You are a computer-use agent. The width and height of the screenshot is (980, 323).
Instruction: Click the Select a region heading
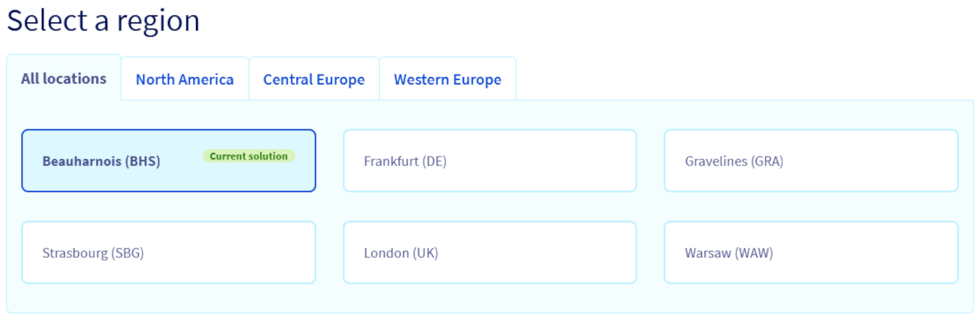103,20
